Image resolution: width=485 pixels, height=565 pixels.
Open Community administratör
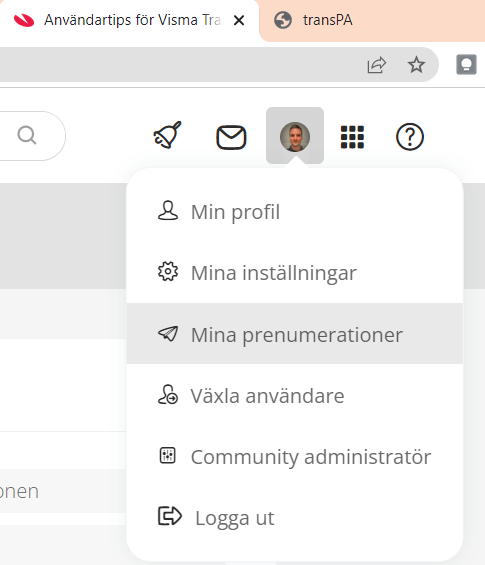tap(294, 457)
